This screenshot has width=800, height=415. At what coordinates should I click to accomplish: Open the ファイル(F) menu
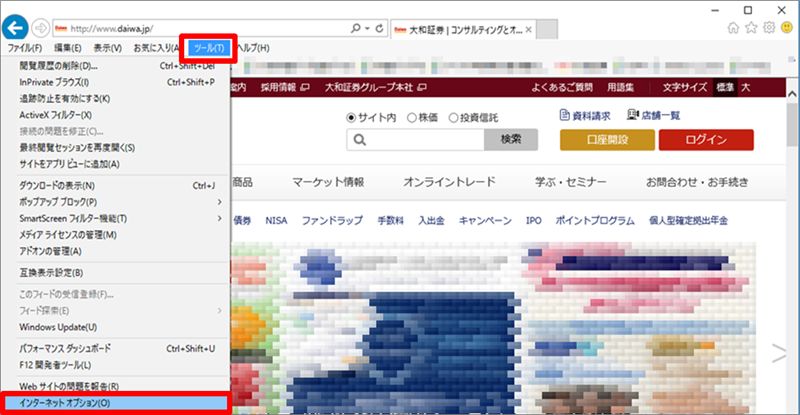tap(24, 48)
